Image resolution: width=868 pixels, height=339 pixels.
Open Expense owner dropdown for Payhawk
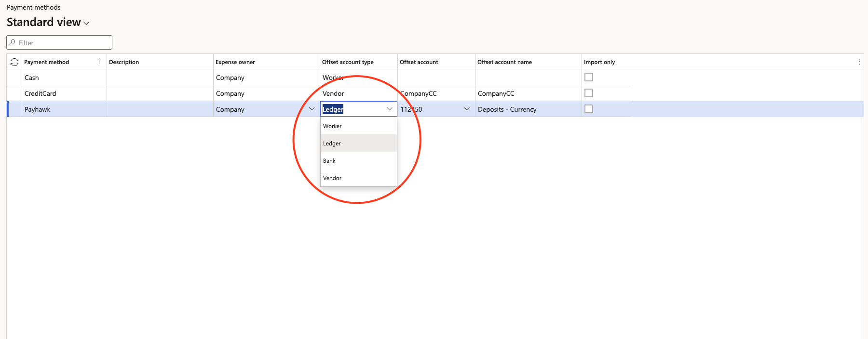tap(312, 109)
